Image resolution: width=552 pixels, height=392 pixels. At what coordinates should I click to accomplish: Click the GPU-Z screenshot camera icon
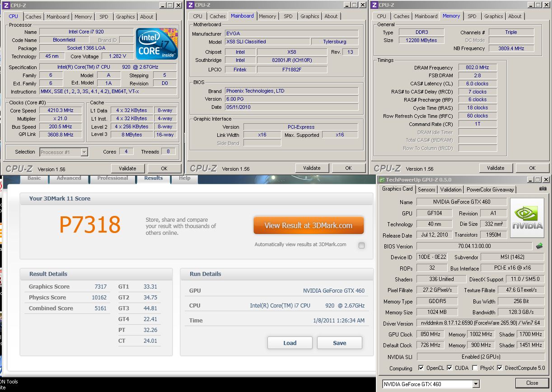[x=543, y=189]
